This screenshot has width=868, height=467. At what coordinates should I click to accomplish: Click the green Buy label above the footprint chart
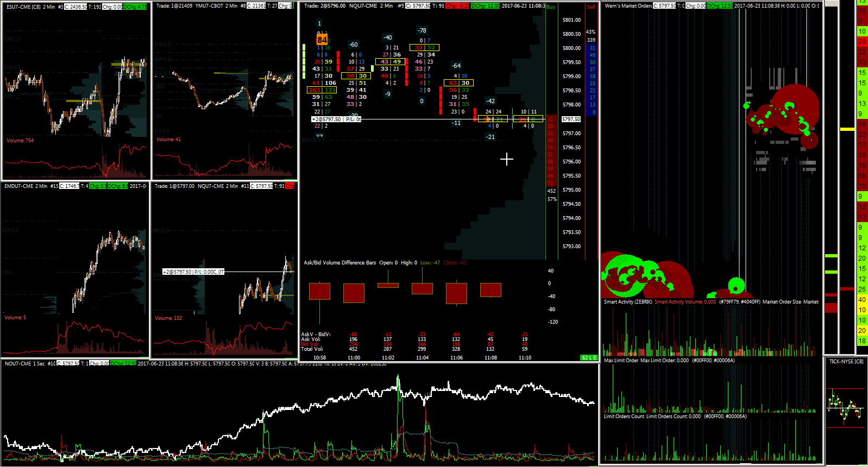[551, 7]
